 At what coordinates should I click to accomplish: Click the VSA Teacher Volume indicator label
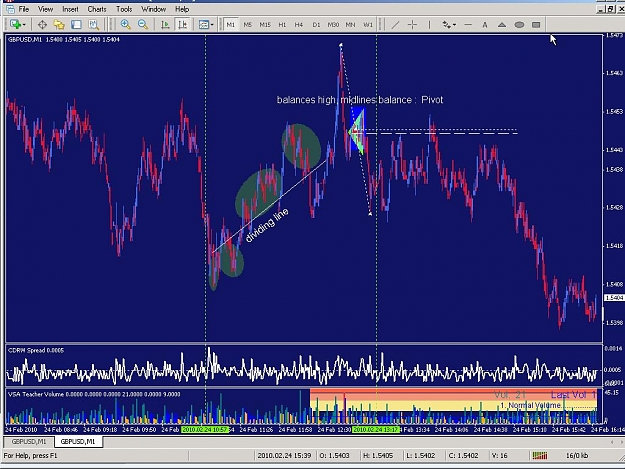pyautogui.click(x=94, y=394)
